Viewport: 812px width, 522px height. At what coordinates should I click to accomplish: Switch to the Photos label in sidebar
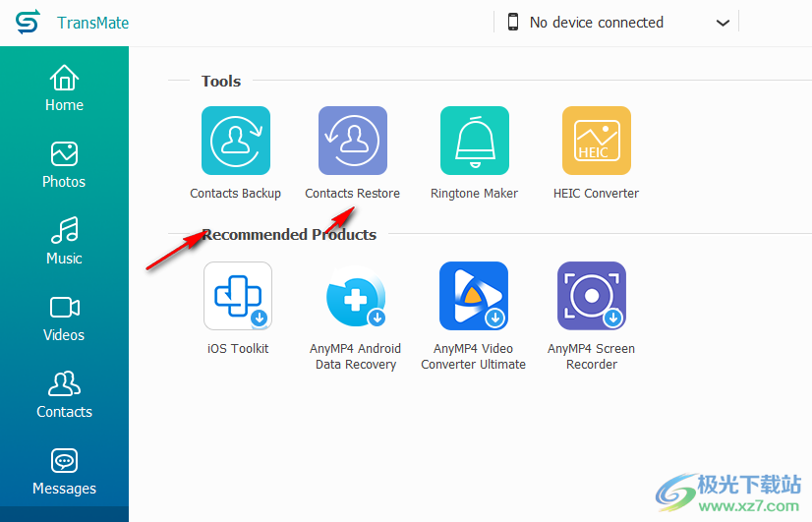click(64, 182)
